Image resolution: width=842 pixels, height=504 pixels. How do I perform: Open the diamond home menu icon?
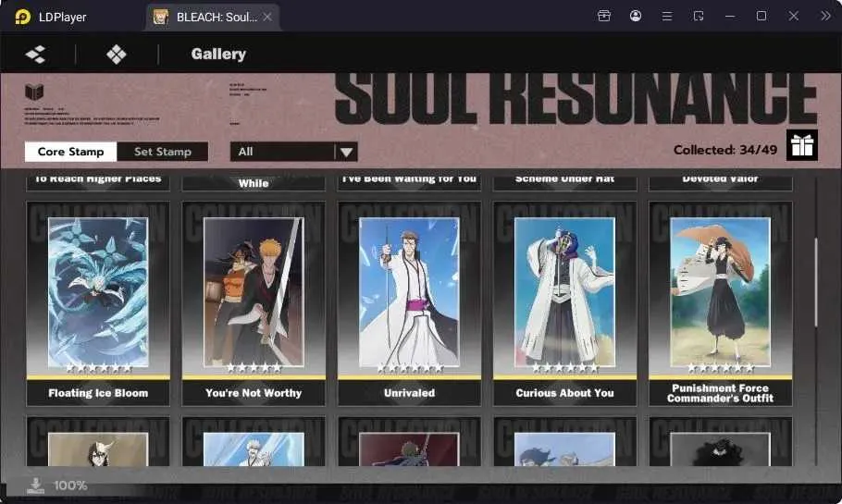coord(116,55)
